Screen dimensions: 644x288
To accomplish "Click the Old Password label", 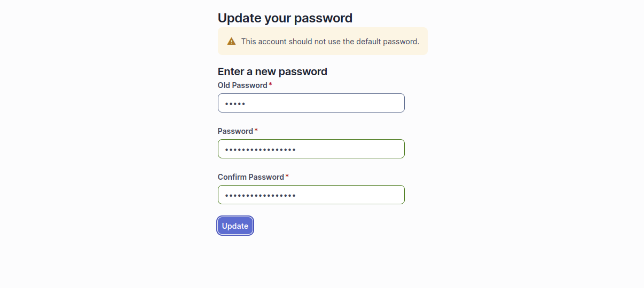I will (242, 85).
